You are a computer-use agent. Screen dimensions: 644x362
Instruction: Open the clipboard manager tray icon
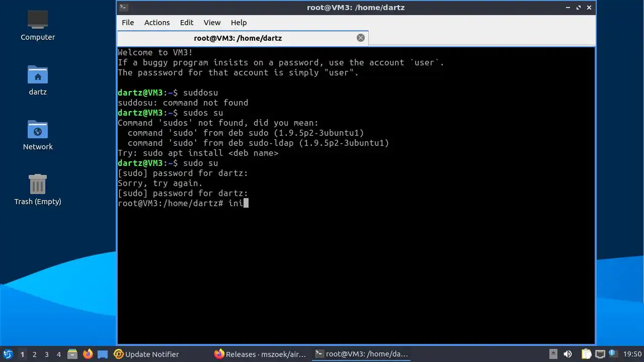coord(587,354)
